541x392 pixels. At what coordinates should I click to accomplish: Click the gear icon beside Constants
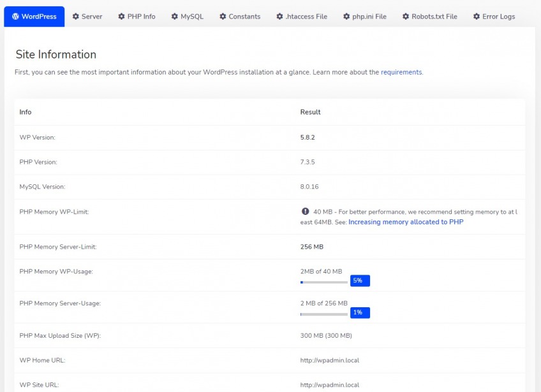223,17
